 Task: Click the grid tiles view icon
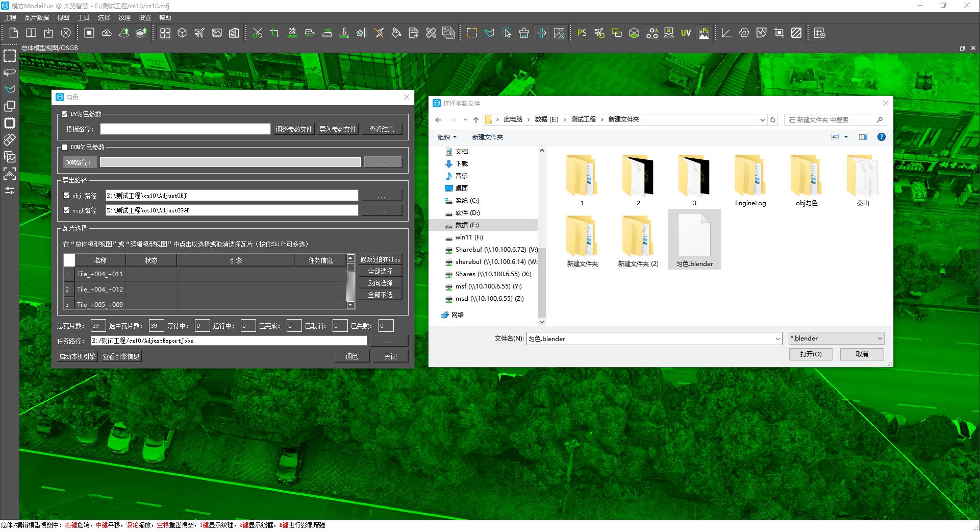tap(165, 33)
